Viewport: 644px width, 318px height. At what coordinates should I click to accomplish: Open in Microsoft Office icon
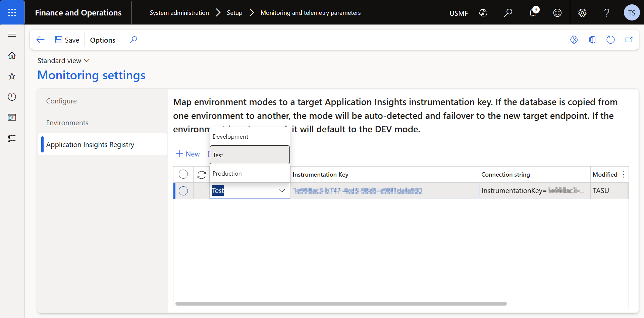tap(592, 40)
